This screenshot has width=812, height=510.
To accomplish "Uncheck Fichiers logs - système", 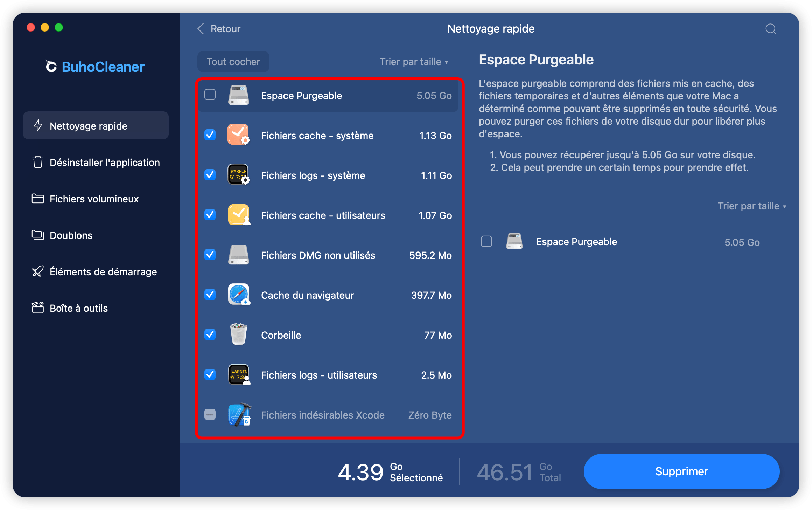I will [210, 174].
